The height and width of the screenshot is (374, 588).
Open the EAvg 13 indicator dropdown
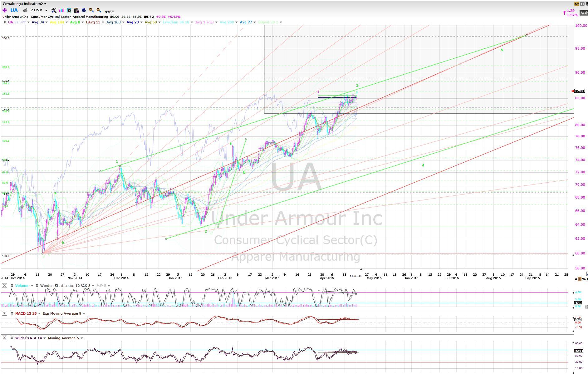point(103,22)
